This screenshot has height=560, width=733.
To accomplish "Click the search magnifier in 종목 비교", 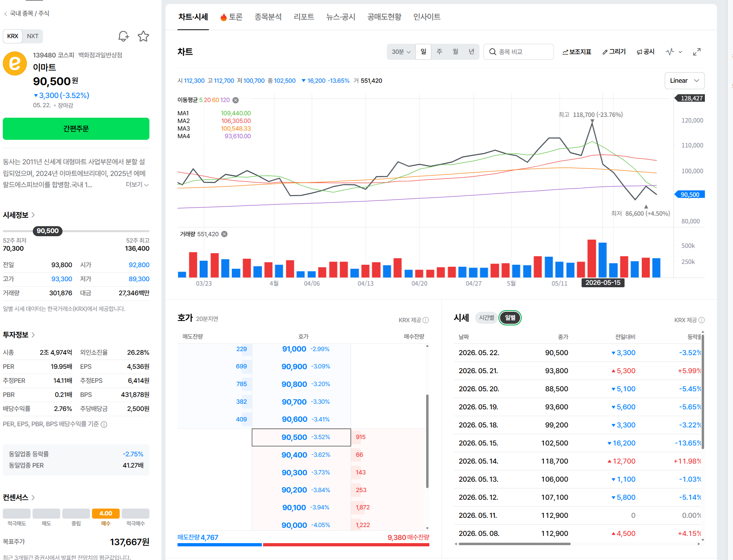I will [x=492, y=52].
